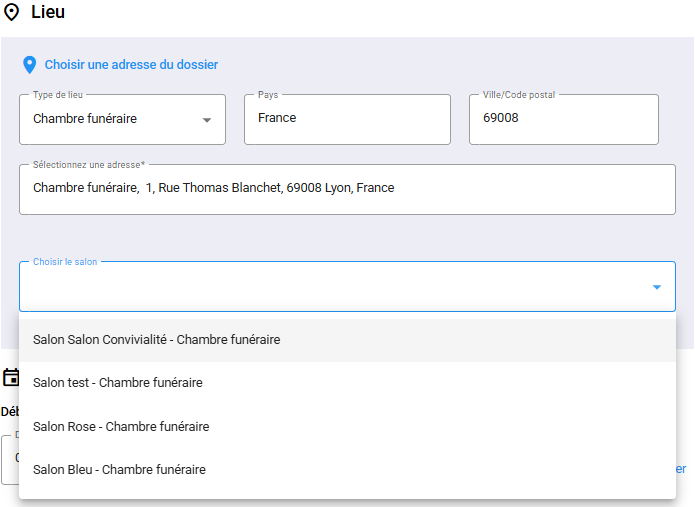The image size is (695, 507).
Task: Collapse the salon list using blue arrow
Action: [x=656, y=287]
